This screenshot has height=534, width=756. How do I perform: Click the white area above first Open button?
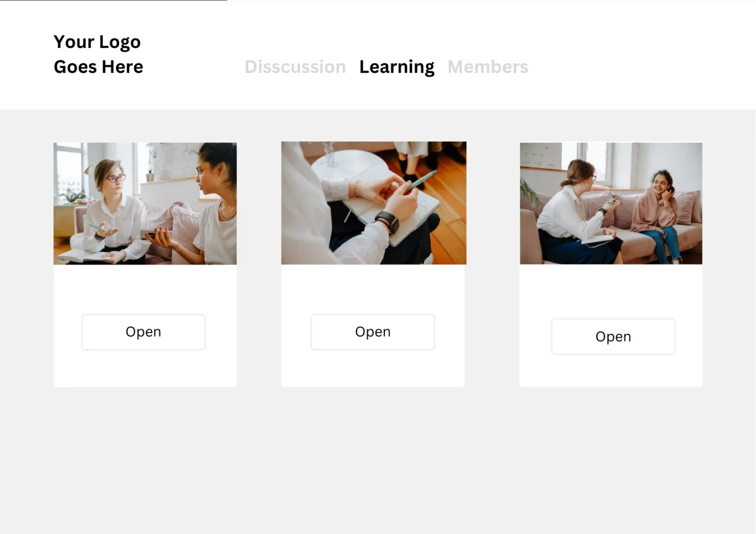[145, 289]
